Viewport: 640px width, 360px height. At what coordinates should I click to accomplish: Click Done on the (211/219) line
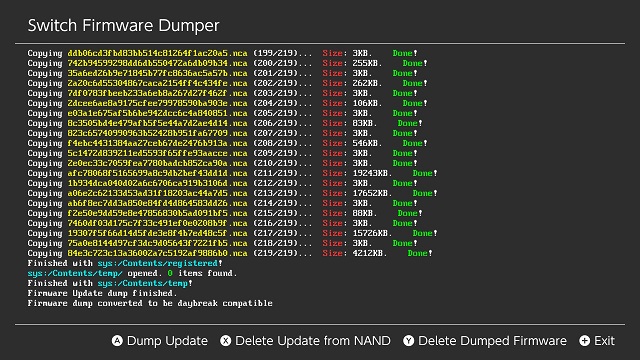coord(425,173)
